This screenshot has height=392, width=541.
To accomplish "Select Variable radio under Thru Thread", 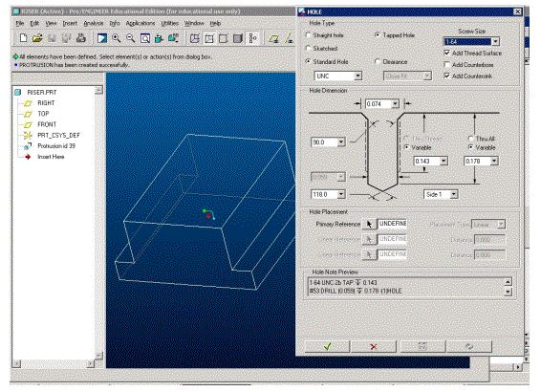I will click(407, 147).
